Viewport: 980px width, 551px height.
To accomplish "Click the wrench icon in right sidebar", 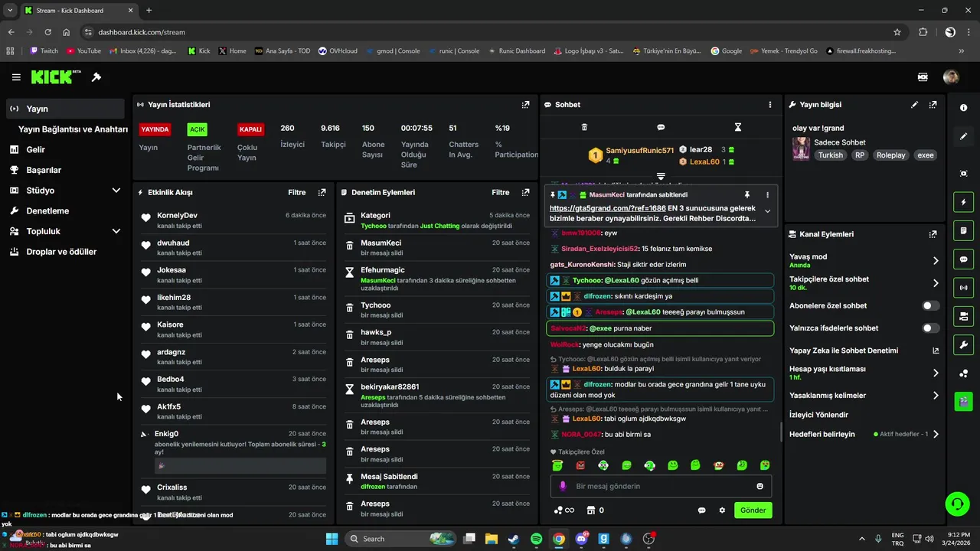I will 963,344.
